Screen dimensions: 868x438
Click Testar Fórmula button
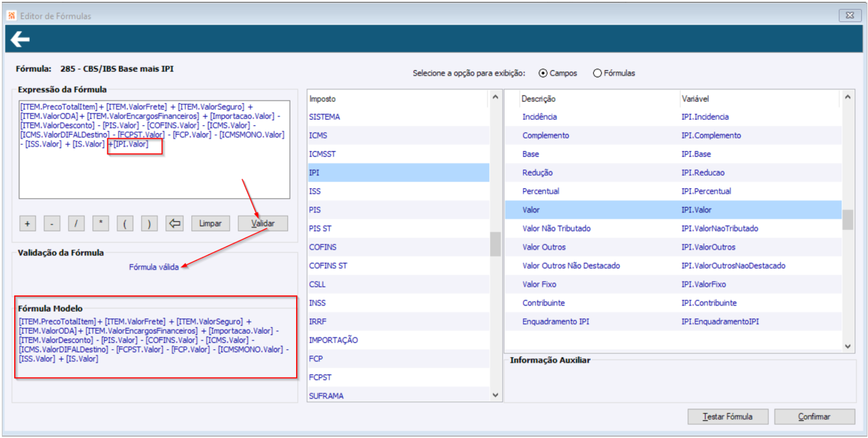pos(728,416)
